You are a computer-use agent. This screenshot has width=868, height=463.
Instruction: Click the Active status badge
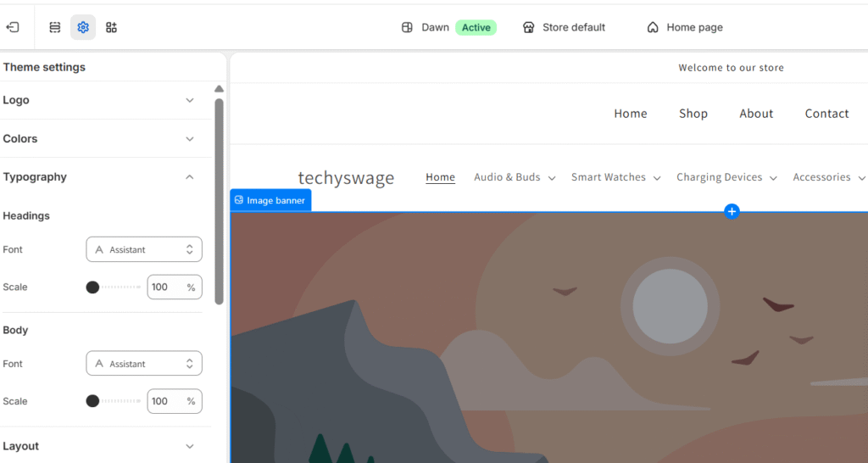[x=476, y=27]
